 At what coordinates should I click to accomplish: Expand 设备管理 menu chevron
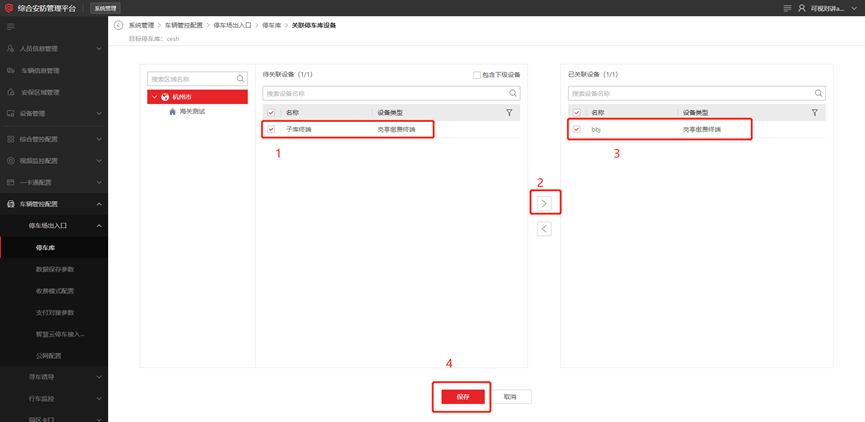click(99, 114)
